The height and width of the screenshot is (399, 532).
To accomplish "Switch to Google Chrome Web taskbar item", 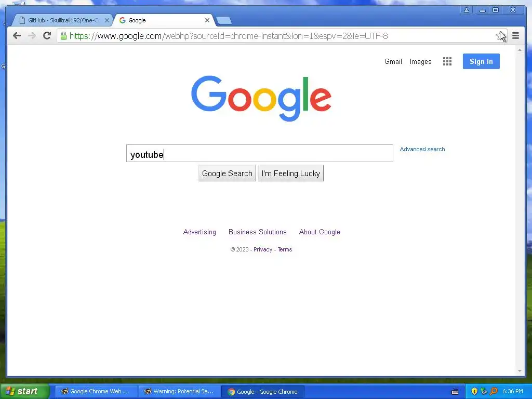I will pyautogui.click(x=96, y=392).
